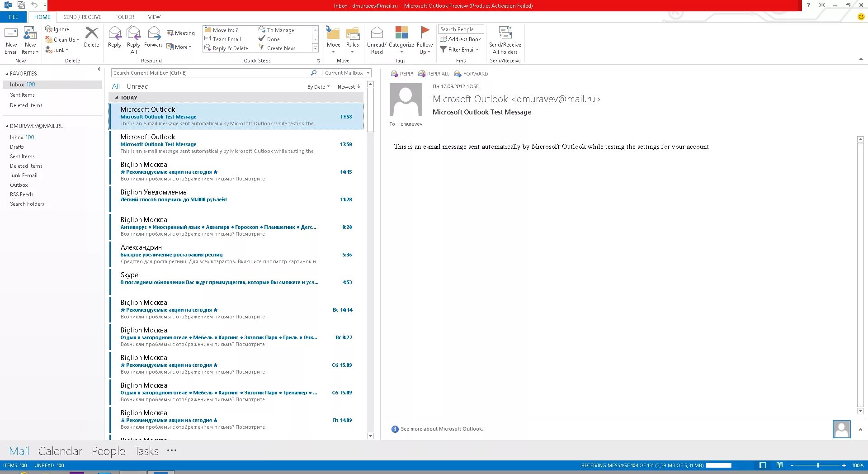Switch to the SEND / RECEIVE tab

click(x=82, y=17)
